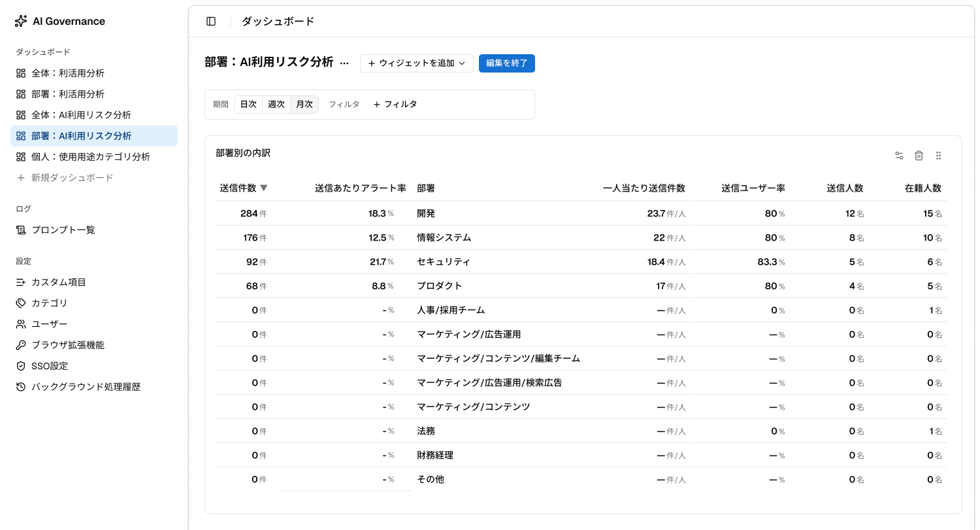
Task: Sort by 送信あたりアラート率 column header
Action: pyautogui.click(x=361, y=188)
